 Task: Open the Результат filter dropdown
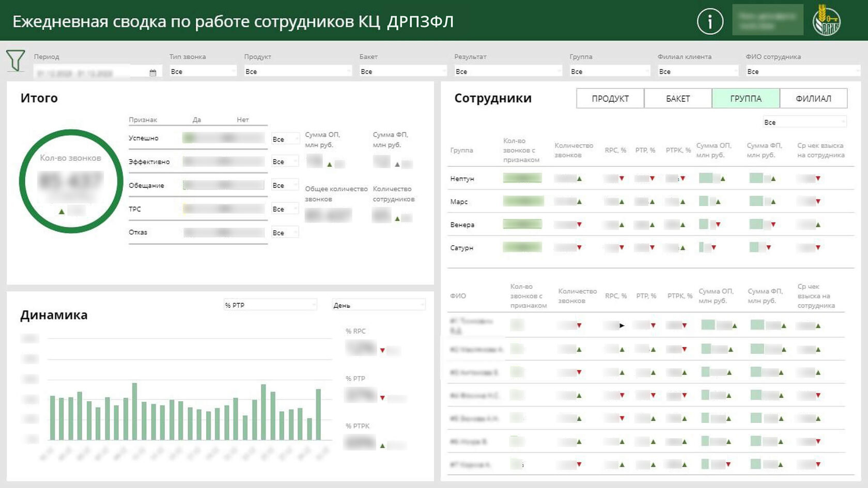coord(508,71)
